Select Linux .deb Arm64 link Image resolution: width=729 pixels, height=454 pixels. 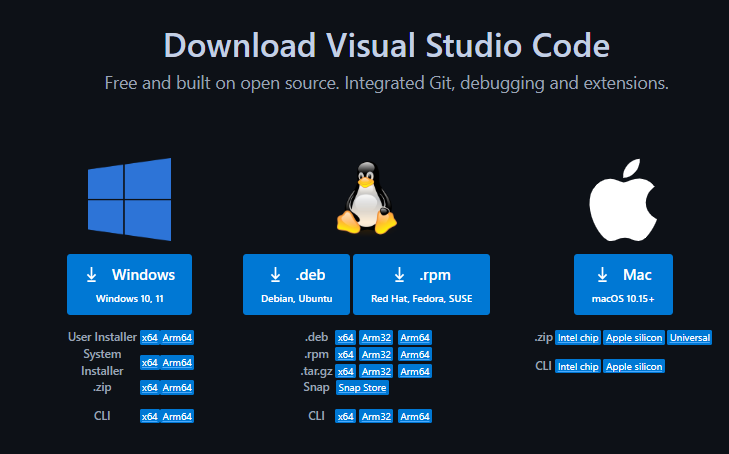(415, 338)
